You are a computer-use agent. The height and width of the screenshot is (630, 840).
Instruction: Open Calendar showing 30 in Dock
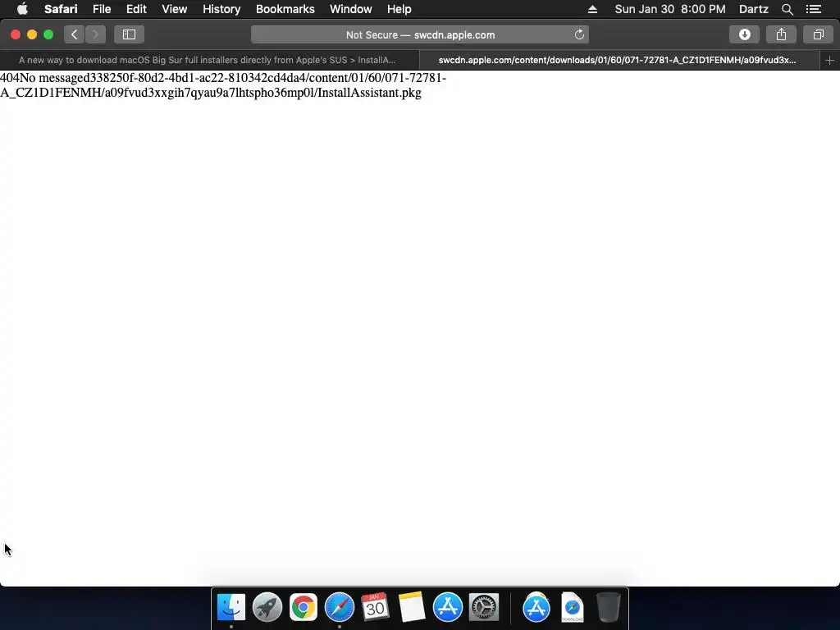375,606
